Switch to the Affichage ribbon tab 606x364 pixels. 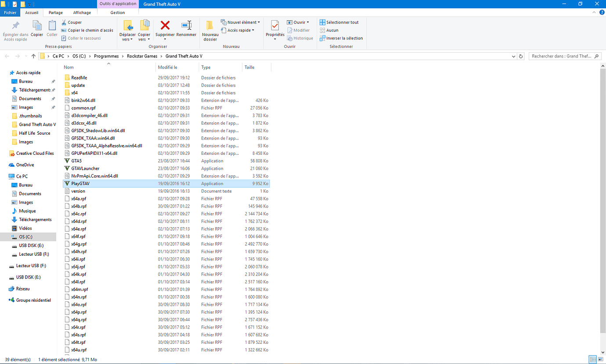coord(82,12)
